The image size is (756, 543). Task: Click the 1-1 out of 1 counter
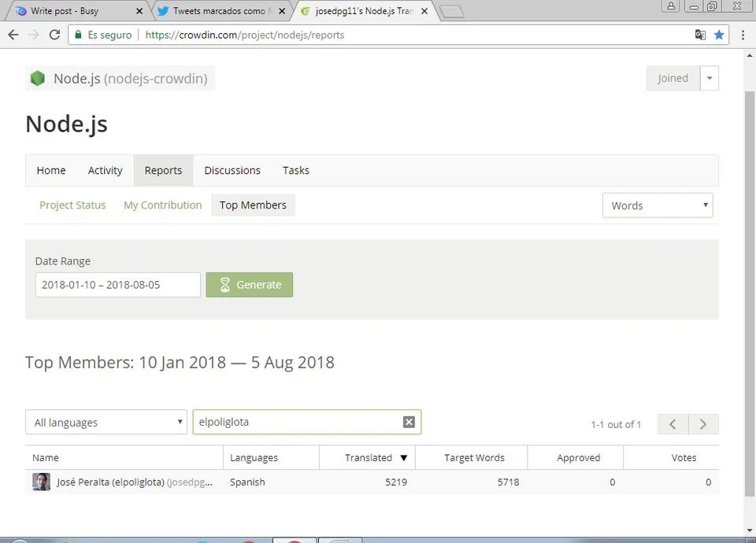tap(616, 424)
